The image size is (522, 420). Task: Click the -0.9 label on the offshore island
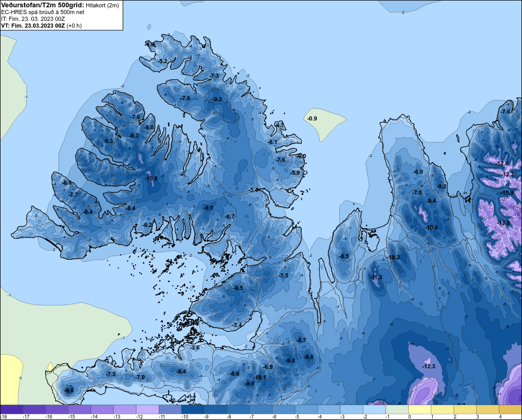pos(312,118)
